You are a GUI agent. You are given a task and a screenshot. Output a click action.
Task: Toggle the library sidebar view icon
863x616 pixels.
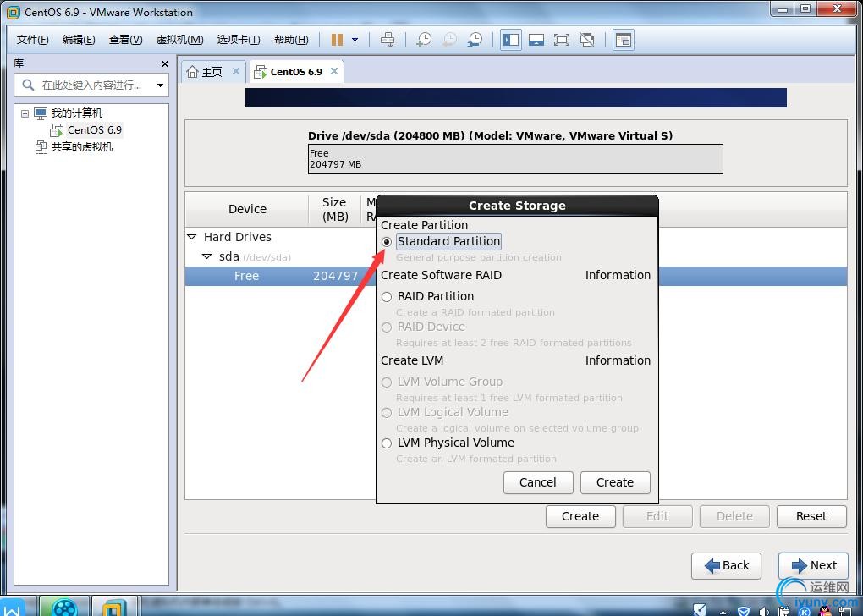pyautogui.click(x=511, y=40)
